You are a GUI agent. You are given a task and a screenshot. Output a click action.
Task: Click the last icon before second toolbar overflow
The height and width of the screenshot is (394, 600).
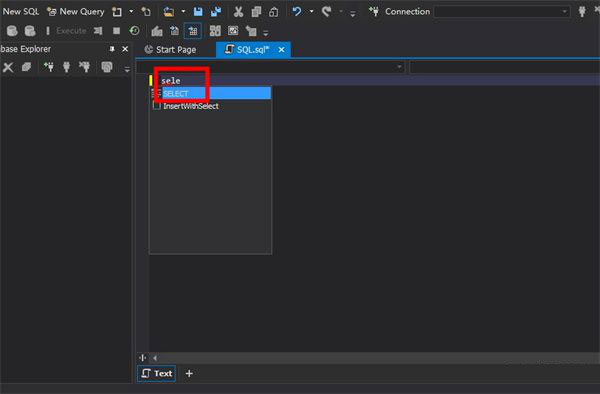251,31
